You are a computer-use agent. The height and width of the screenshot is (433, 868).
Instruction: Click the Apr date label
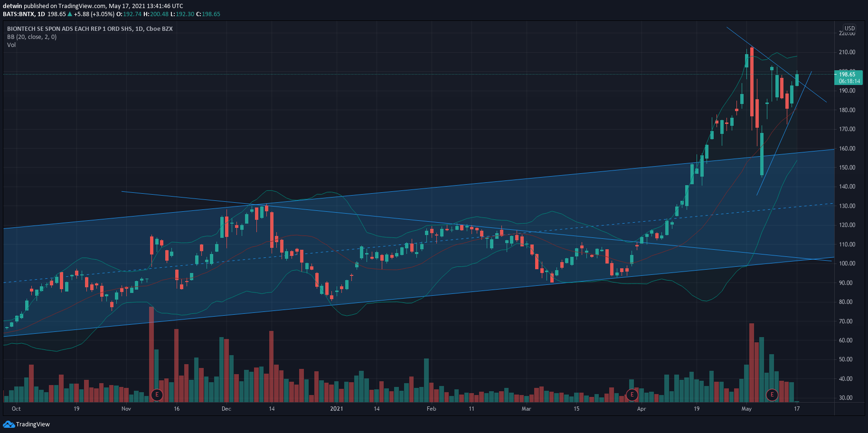(x=642, y=409)
